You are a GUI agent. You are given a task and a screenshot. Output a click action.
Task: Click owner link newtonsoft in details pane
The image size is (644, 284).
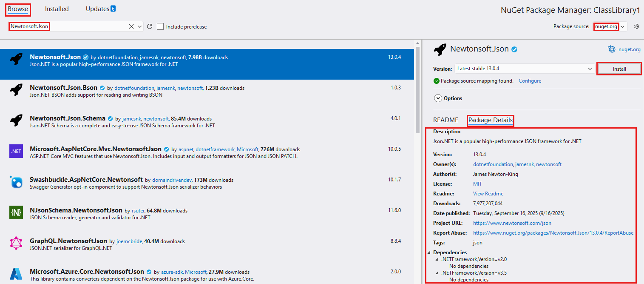click(549, 164)
